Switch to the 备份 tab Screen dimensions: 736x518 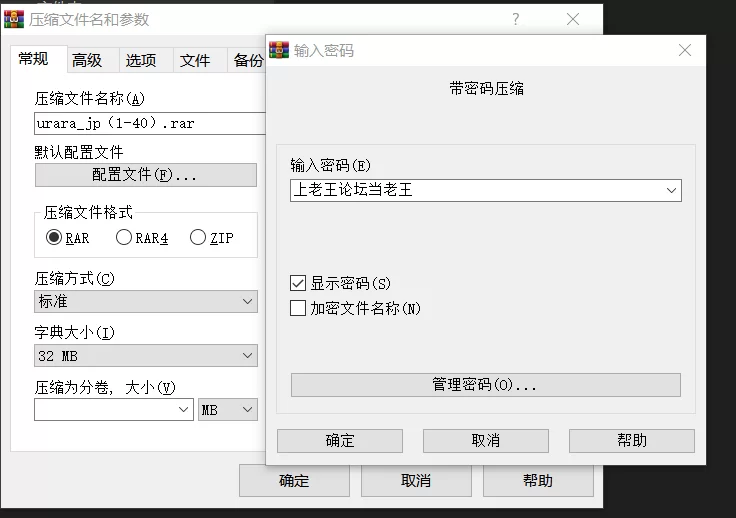(x=248, y=61)
